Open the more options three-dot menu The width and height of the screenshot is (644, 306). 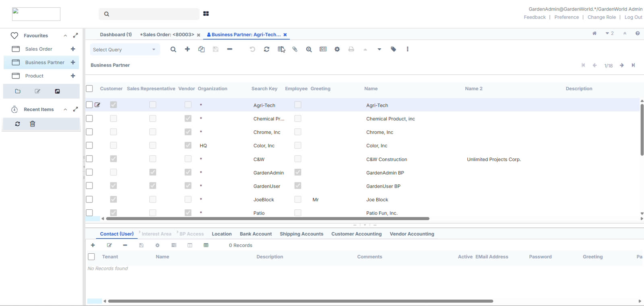407,49
